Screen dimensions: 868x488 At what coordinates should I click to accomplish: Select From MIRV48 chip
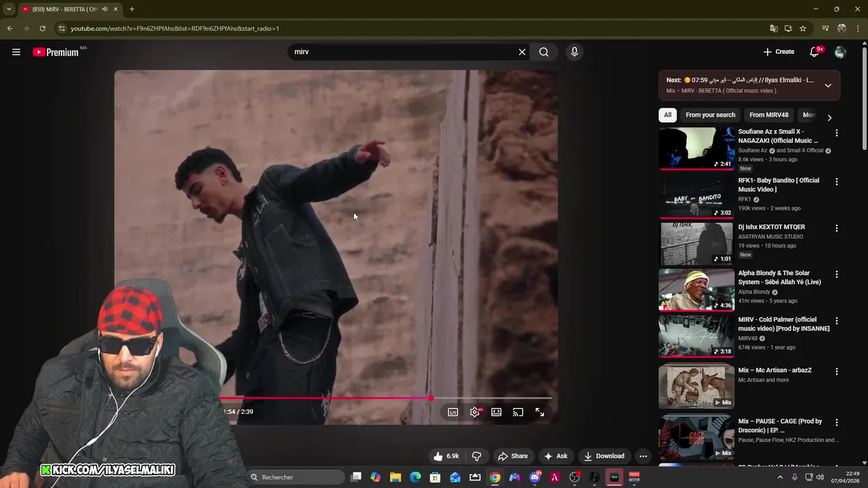(768, 115)
